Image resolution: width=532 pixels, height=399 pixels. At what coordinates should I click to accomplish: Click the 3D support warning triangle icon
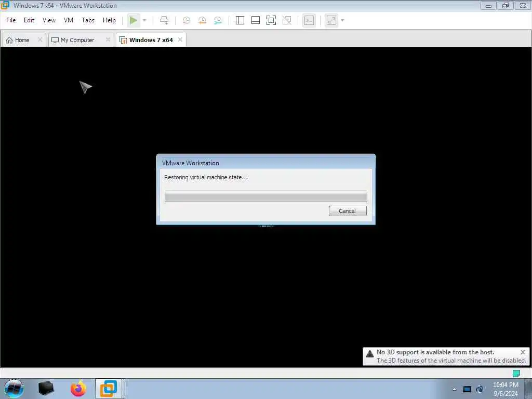[370, 354]
